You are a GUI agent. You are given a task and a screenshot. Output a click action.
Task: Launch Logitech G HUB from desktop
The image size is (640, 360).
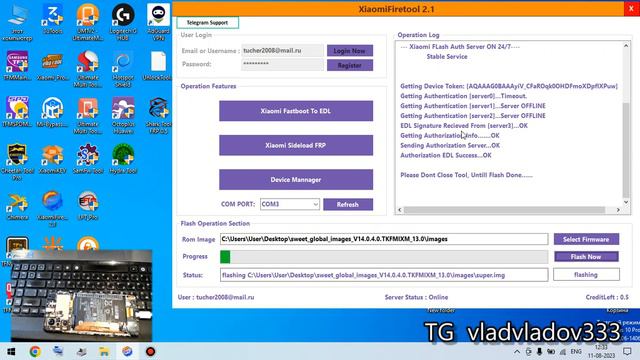click(123, 22)
